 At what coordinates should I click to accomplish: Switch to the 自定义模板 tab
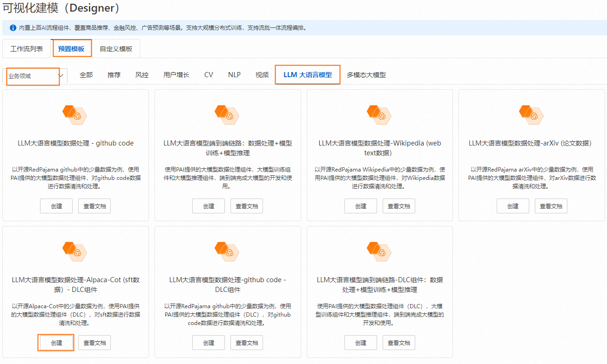pyautogui.click(x=116, y=49)
